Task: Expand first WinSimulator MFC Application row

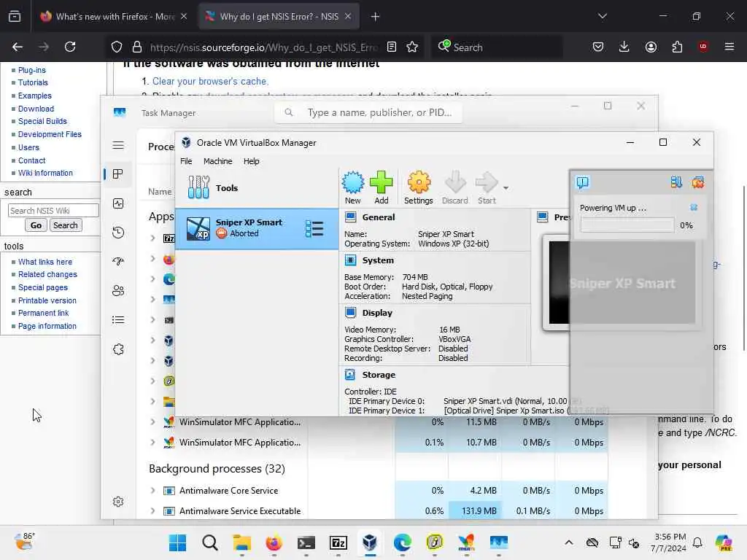Action: tap(152, 421)
